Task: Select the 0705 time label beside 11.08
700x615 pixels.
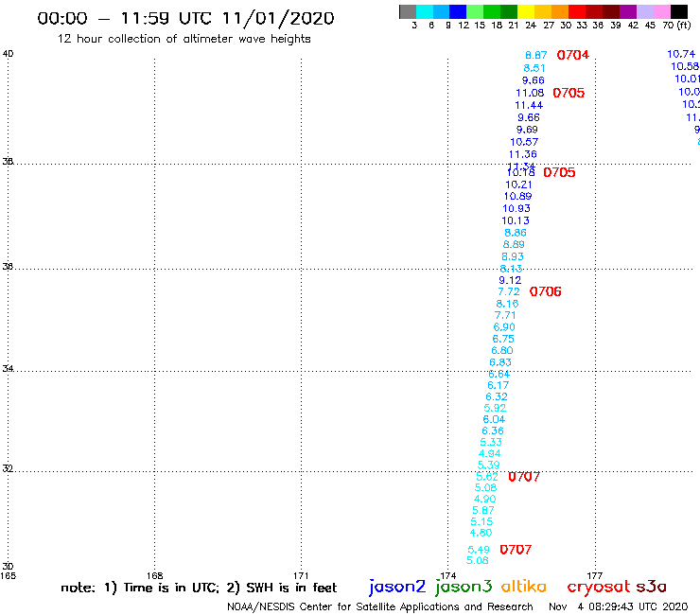Action: pos(569,93)
